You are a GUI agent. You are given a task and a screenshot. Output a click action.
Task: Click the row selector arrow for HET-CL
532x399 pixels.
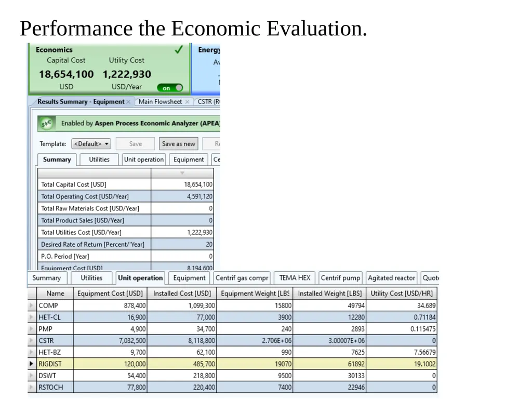32,317
